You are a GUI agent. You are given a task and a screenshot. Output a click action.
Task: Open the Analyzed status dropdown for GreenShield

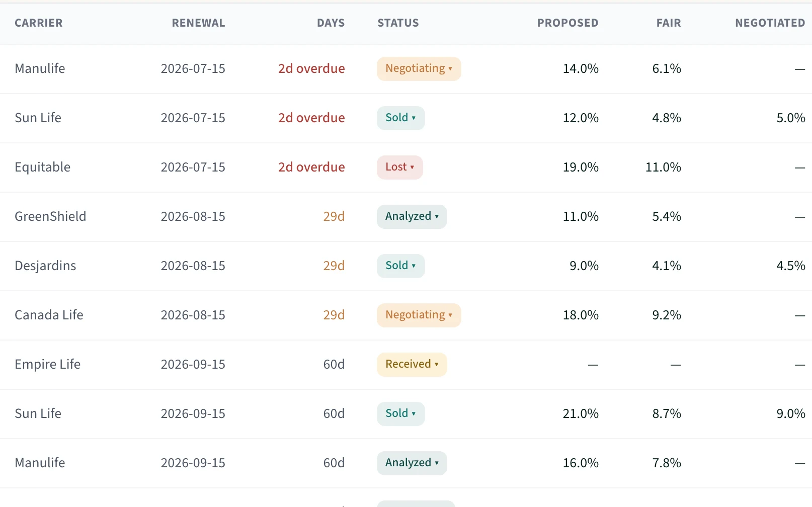(412, 217)
